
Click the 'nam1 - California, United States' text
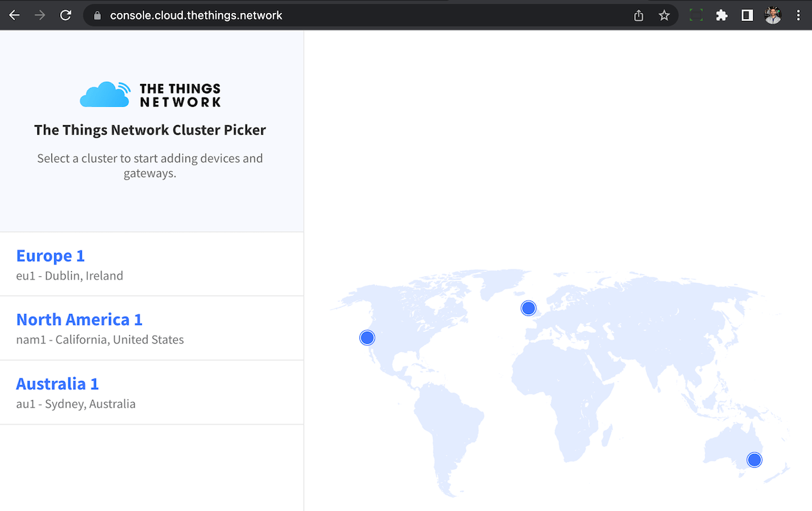(x=100, y=340)
